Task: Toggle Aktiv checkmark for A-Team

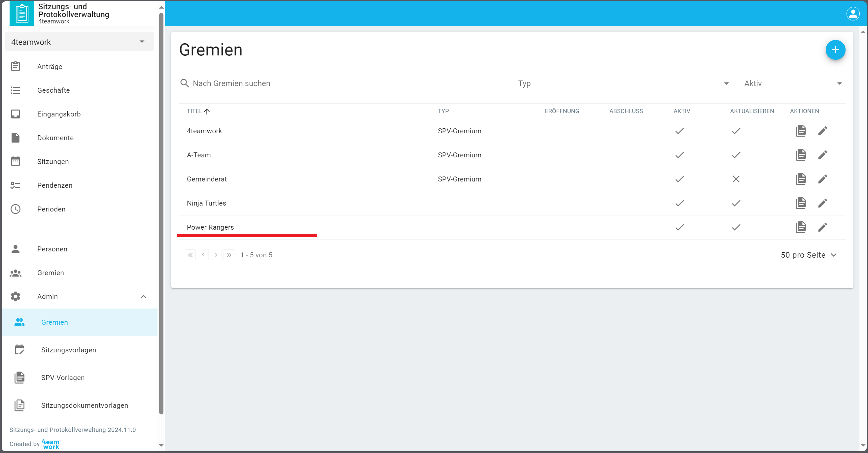Action: (x=679, y=155)
